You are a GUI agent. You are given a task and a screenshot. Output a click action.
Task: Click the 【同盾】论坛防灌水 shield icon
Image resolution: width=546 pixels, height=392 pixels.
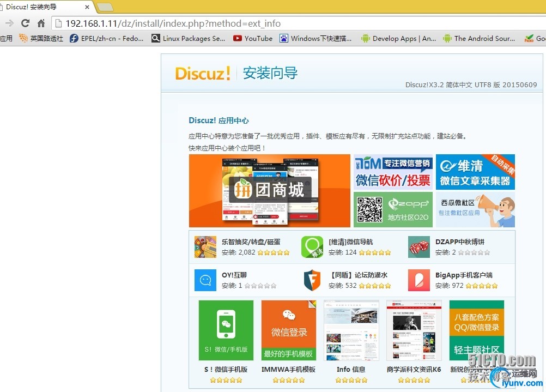tap(312, 280)
